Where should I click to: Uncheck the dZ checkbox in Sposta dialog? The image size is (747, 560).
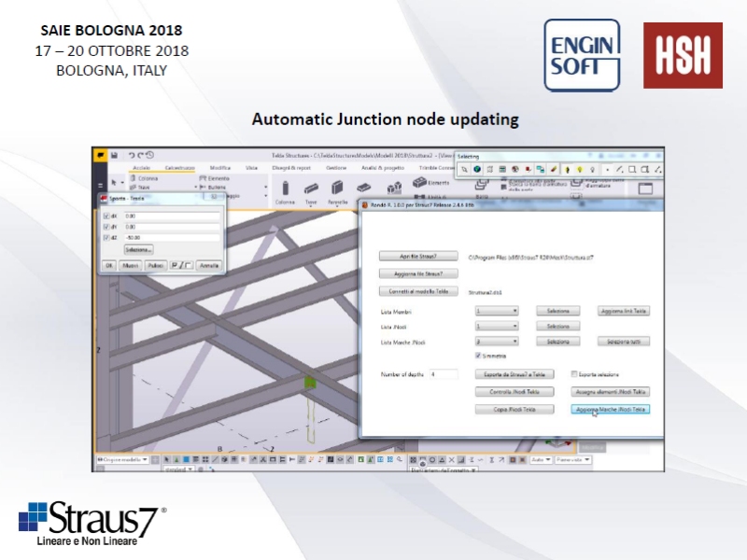coord(106,238)
